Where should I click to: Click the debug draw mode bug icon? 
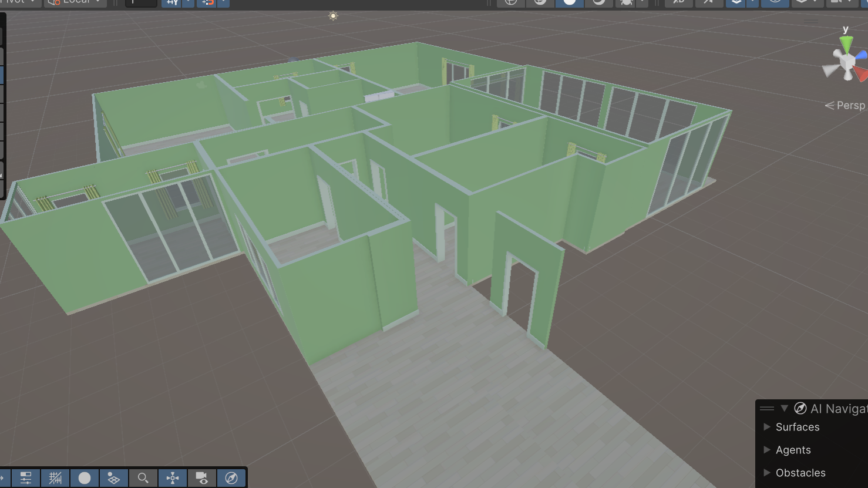click(x=626, y=2)
